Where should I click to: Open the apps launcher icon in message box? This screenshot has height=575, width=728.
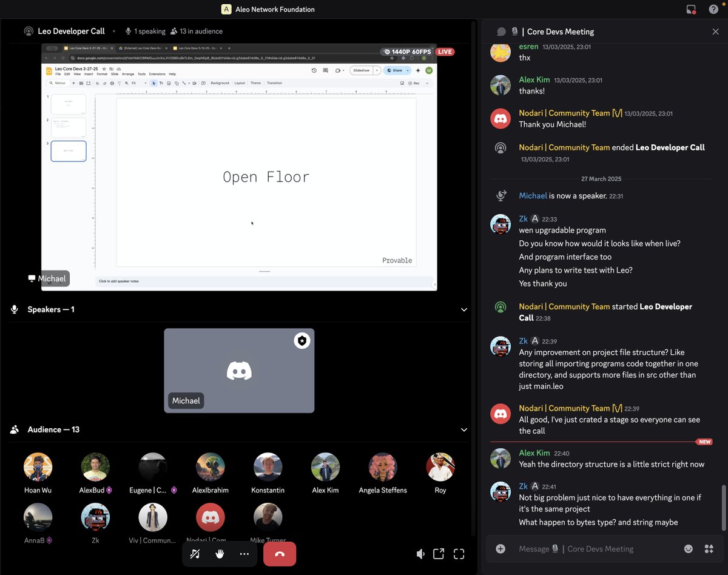click(x=709, y=549)
